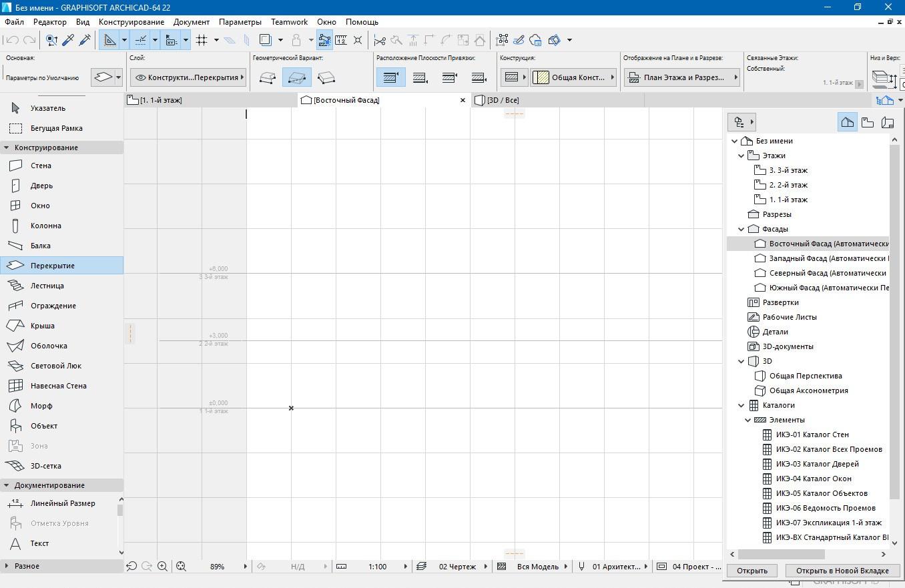Viewport: 905px width, 588px height.
Task: Collapse the Конструирование toolbox section
Action: [x=7, y=148]
